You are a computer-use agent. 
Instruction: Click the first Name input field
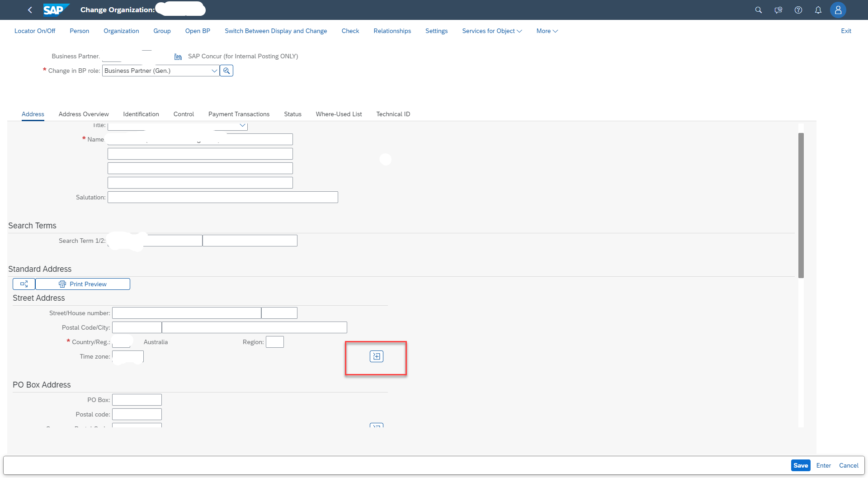[x=200, y=139]
